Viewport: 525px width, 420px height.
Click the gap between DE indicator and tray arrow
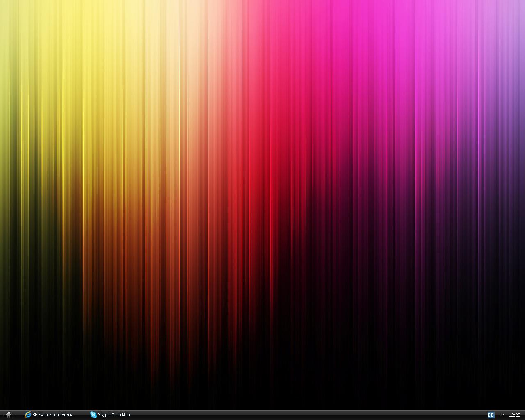click(497, 415)
